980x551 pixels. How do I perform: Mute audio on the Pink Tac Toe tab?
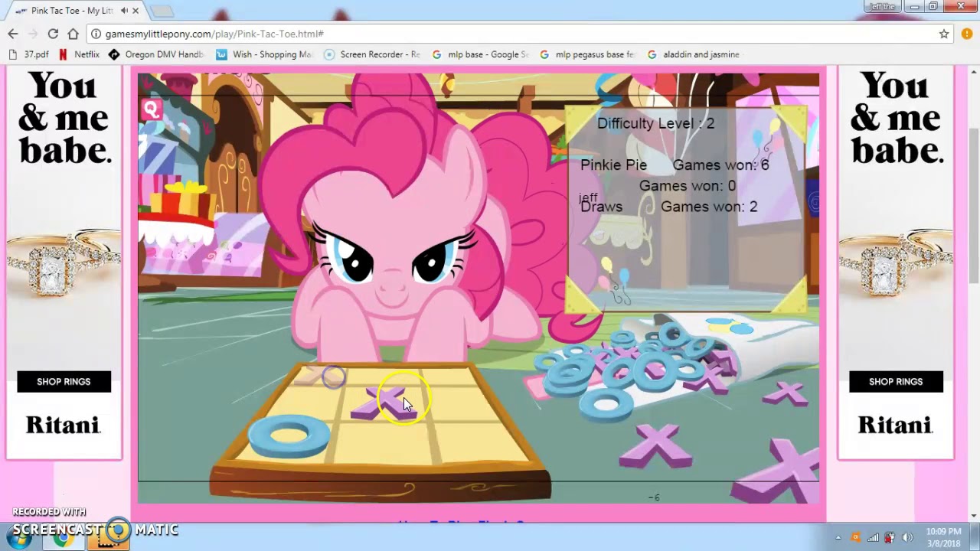click(x=124, y=11)
